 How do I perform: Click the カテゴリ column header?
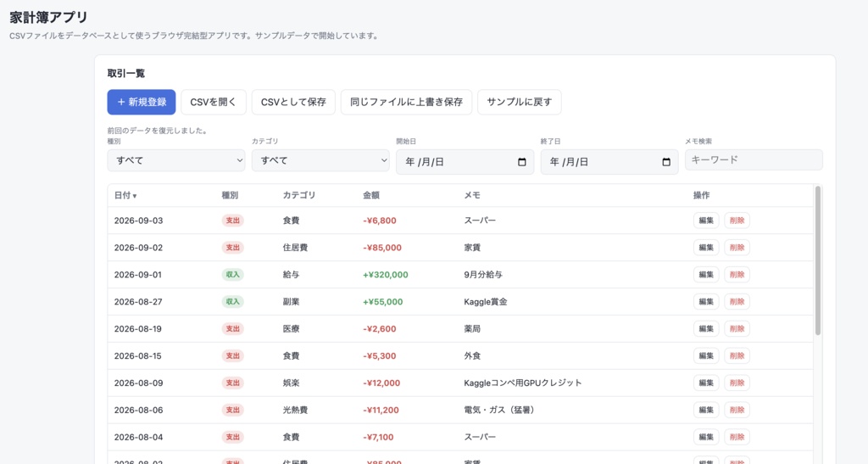299,195
